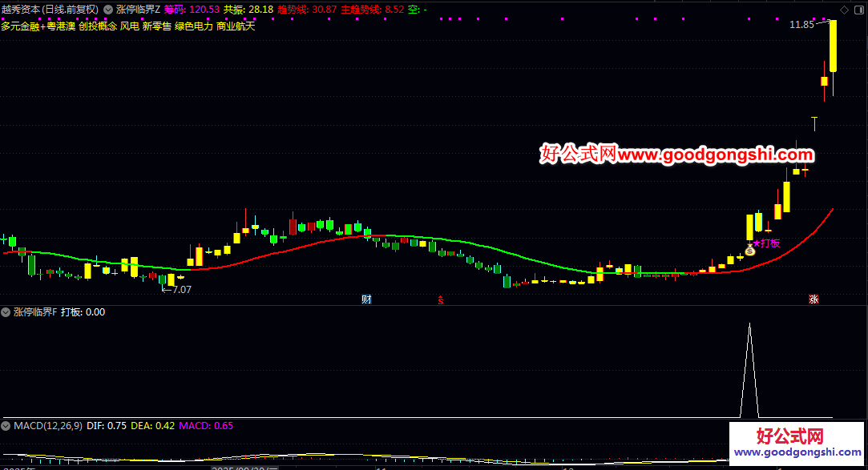Click the MACD(12,26,9) indicator name
This screenshot has height=470, width=868.
tap(48, 426)
